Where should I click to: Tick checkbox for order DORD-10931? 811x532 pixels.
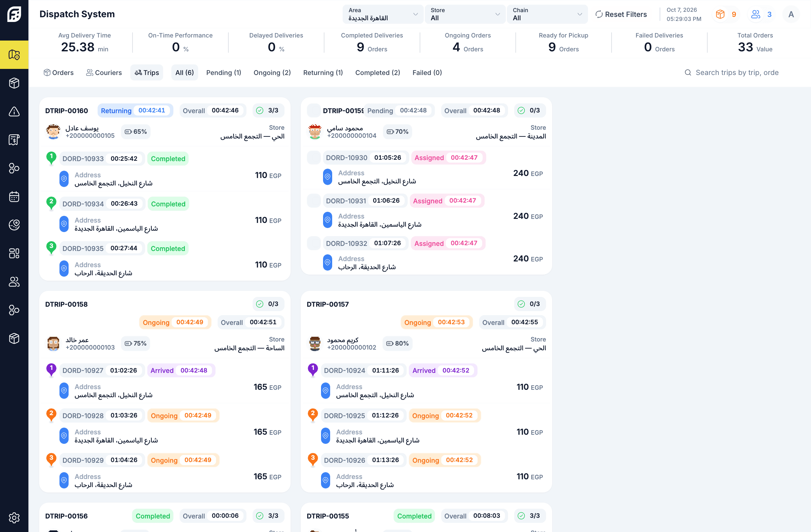click(314, 201)
